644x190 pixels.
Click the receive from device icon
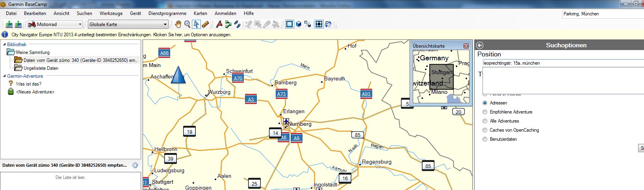point(18,24)
